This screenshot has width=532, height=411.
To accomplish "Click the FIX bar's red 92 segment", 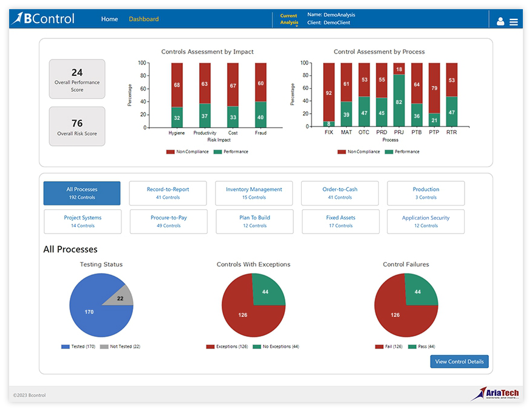I will click(329, 92).
